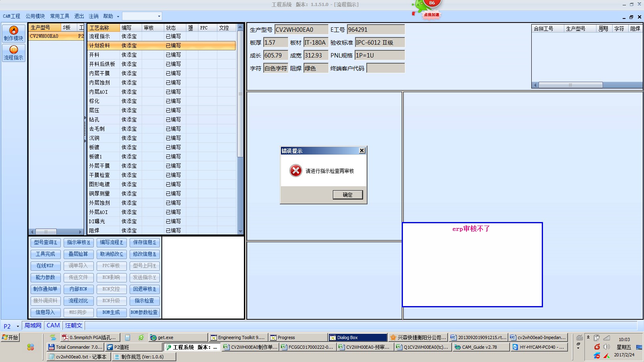The width and height of the screenshot is (644, 362).
Task: Close the 错误提示 dialog with X
Action: [362, 150]
